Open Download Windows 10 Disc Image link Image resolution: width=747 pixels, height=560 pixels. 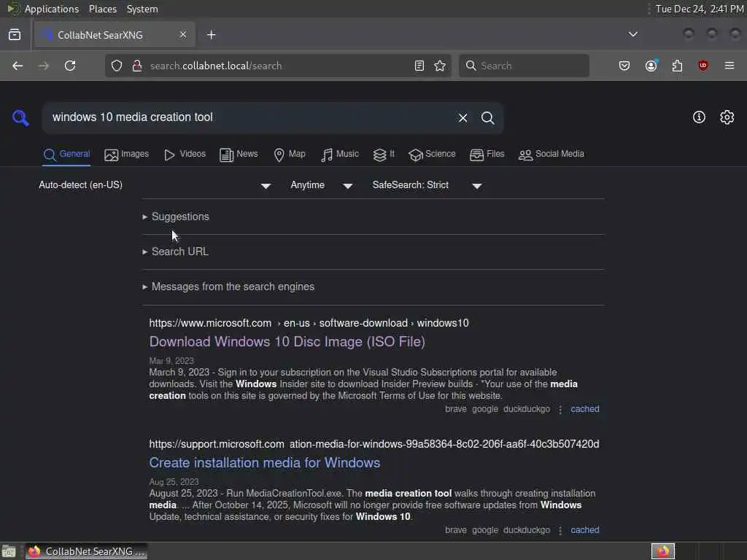[287, 342]
